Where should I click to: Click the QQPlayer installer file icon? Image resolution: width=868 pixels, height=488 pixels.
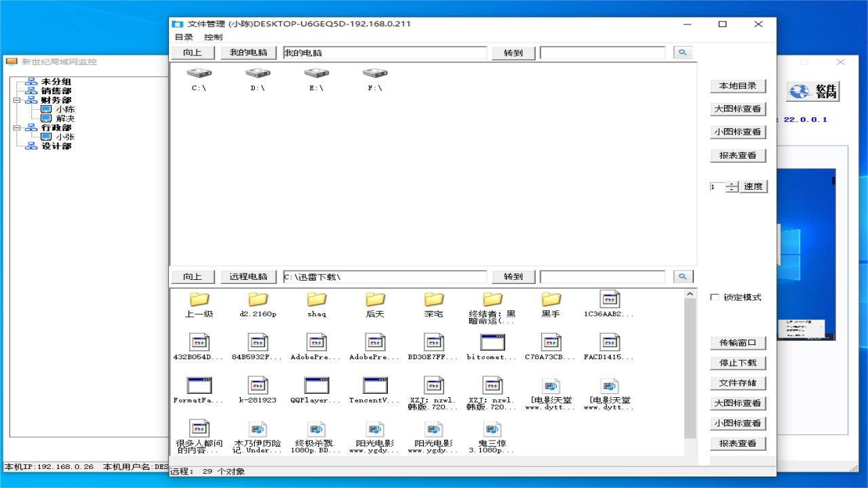click(x=316, y=386)
